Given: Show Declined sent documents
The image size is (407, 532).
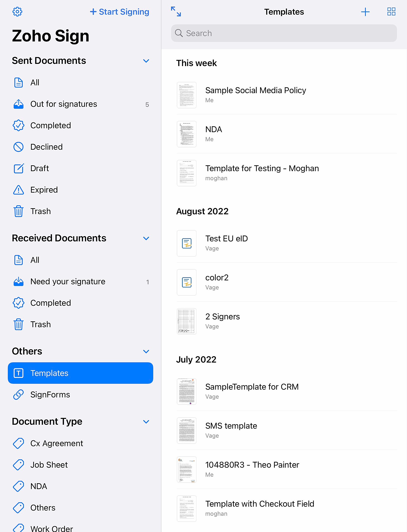Looking at the screenshot, I should pyautogui.click(x=81, y=147).
